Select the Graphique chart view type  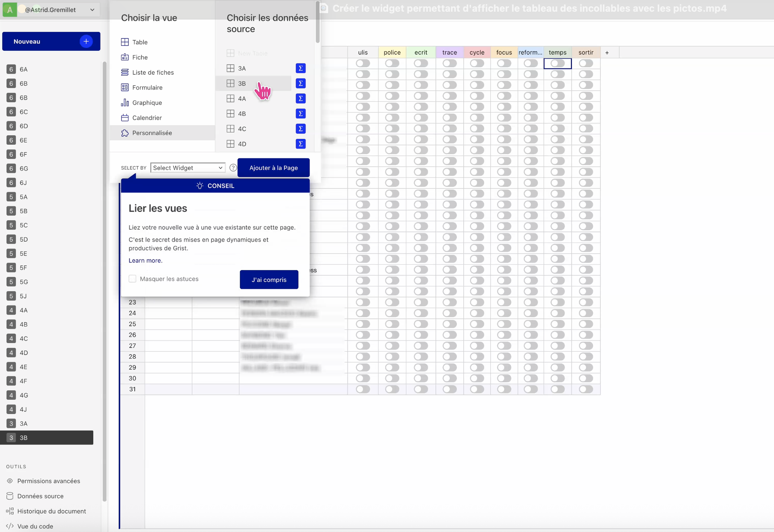[147, 103]
